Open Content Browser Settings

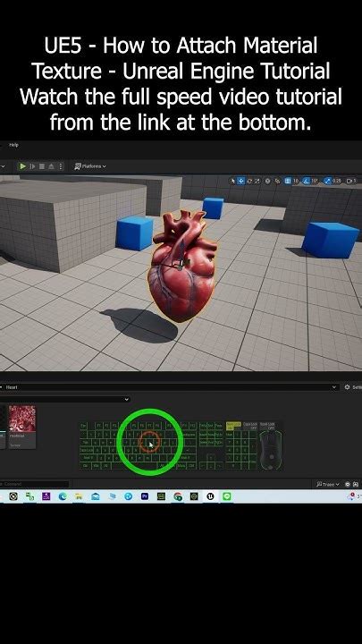[352, 387]
